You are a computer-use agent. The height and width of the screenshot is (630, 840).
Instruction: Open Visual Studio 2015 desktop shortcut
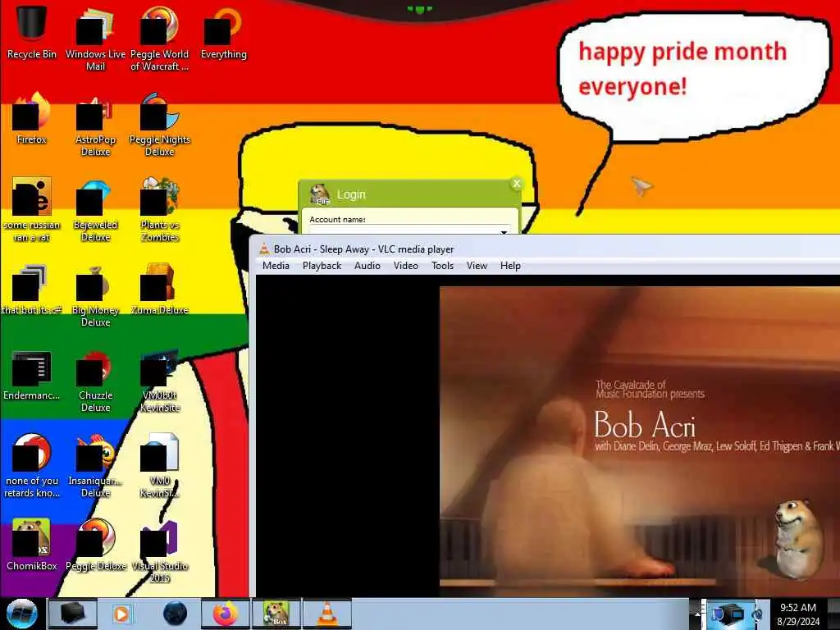click(159, 550)
